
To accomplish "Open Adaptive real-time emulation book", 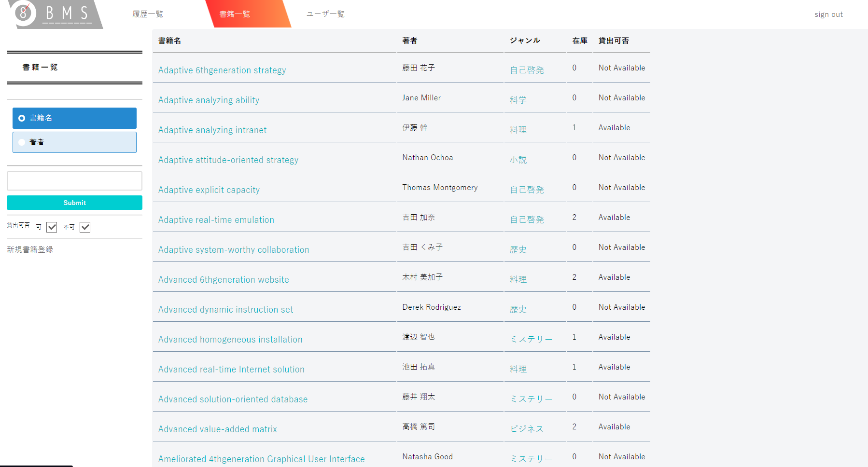I will 216,220.
